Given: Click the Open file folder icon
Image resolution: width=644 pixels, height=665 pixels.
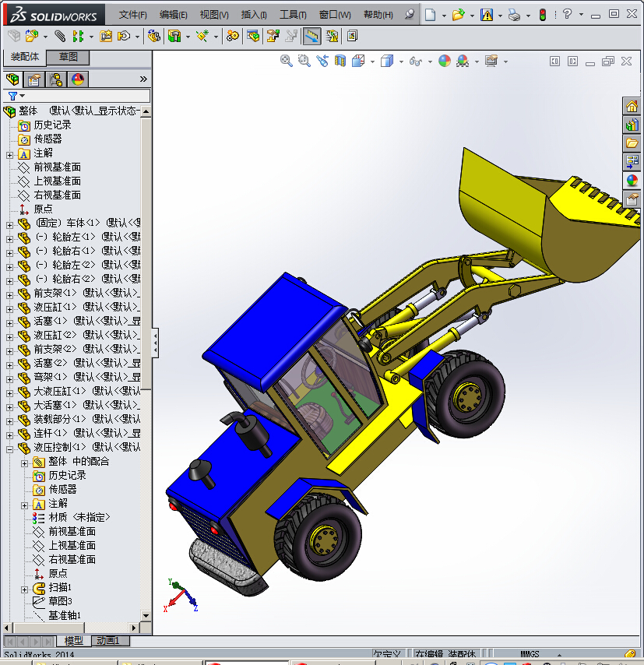Looking at the screenshot, I should pos(458,15).
